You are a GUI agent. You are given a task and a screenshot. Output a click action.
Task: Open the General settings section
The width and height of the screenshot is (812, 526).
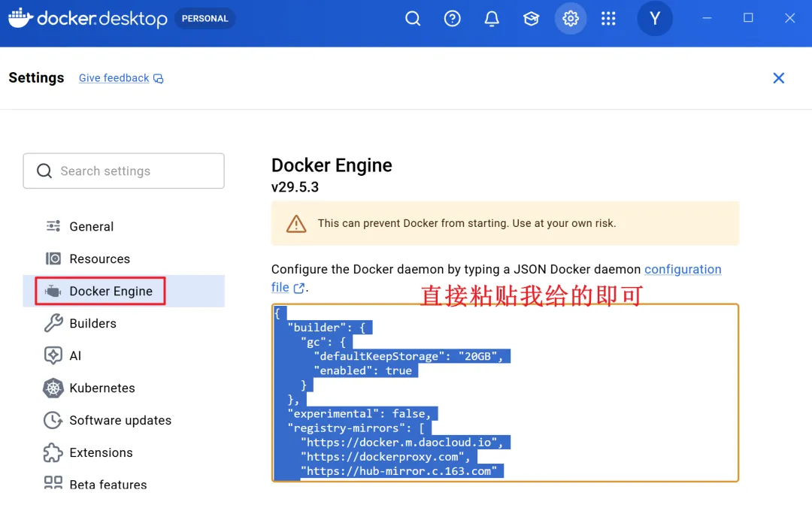tap(124, 227)
